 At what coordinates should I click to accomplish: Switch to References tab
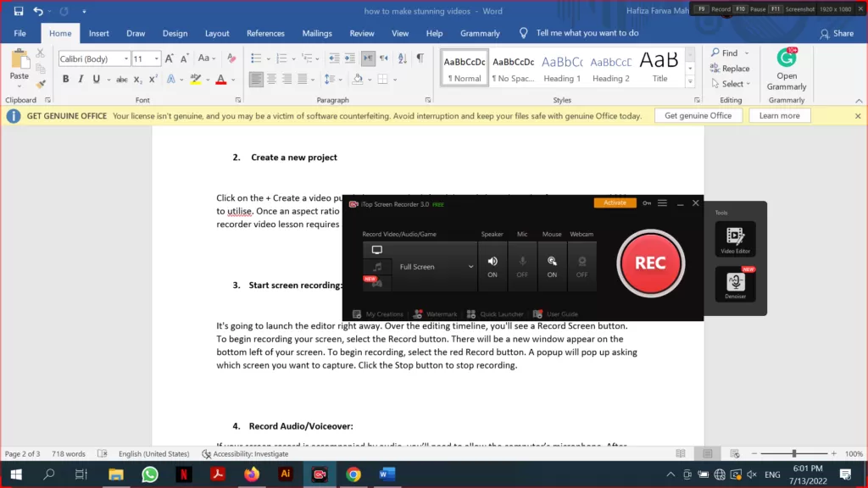265,33
